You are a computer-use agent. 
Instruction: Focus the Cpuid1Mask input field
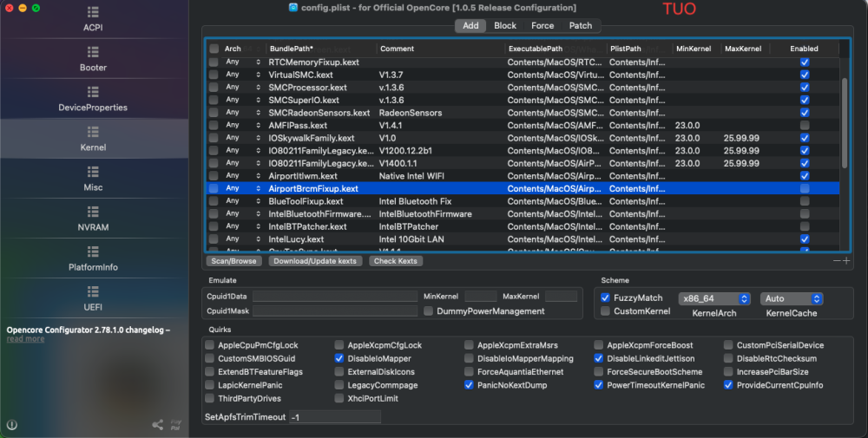coord(334,311)
